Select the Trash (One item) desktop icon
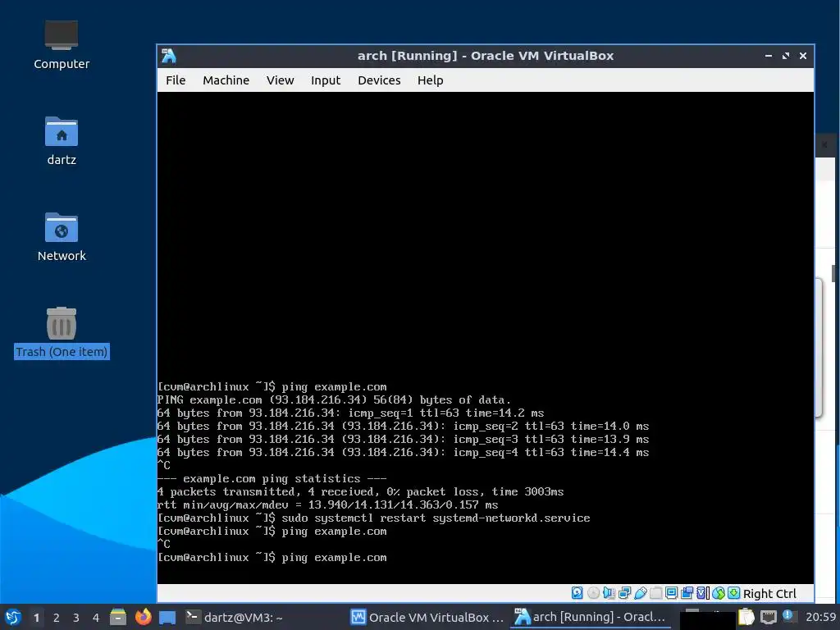The width and height of the screenshot is (840, 630). click(62, 333)
